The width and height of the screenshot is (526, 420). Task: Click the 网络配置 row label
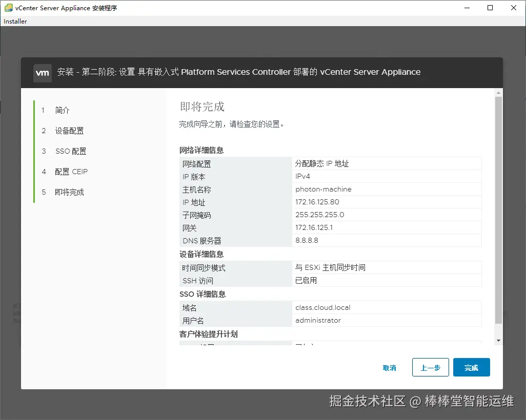tap(196, 164)
